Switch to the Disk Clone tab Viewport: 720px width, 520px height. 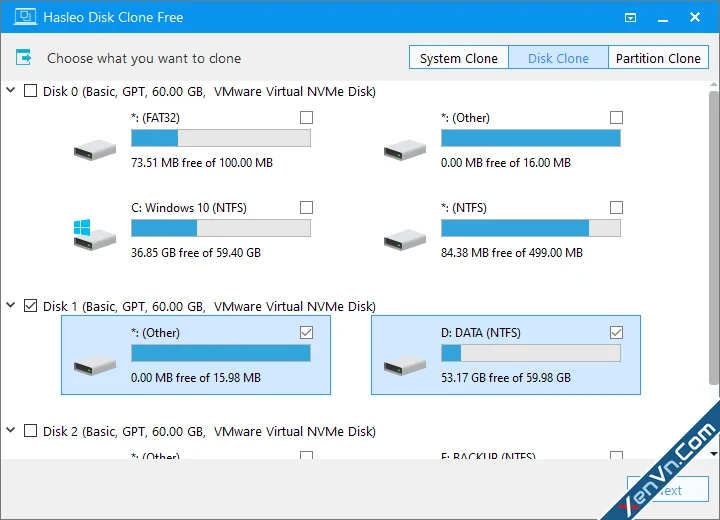click(558, 58)
